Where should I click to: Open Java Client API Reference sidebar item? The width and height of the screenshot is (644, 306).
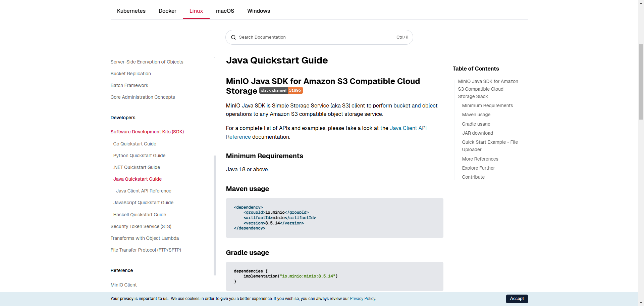[144, 191]
